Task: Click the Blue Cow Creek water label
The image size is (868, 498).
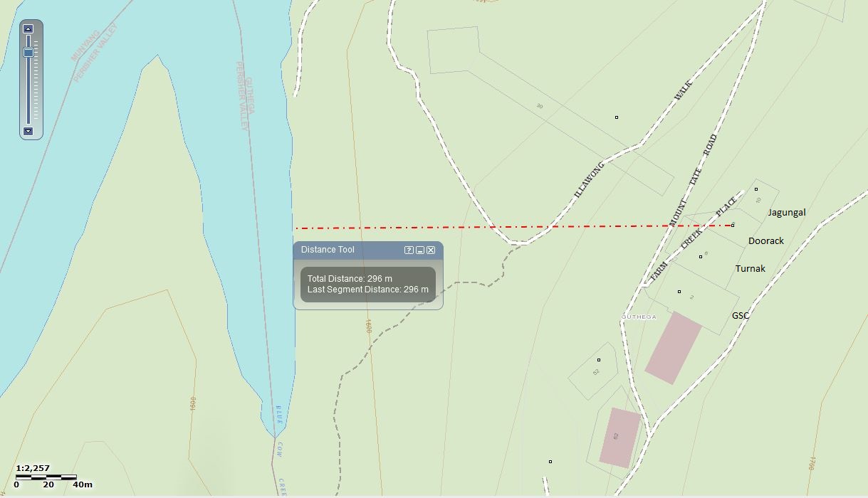Action: pyautogui.click(x=280, y=447)
